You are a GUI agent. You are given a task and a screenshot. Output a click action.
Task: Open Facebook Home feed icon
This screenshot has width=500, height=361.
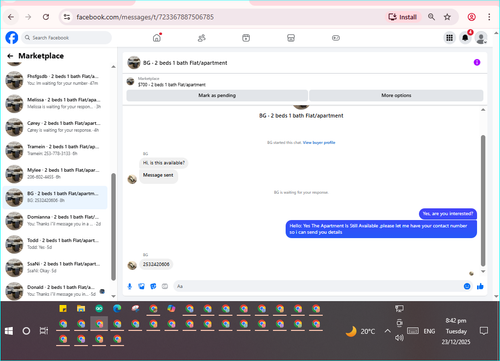click(x=157, y=38)
